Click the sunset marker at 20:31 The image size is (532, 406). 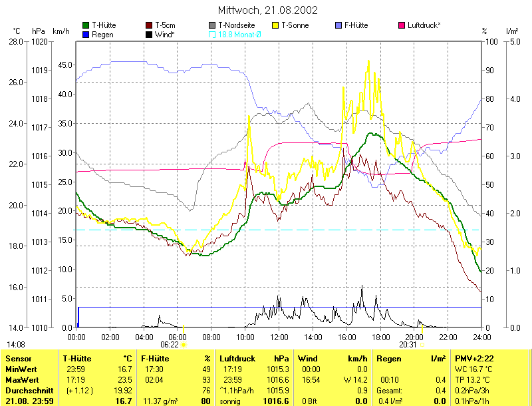(422, 344)
